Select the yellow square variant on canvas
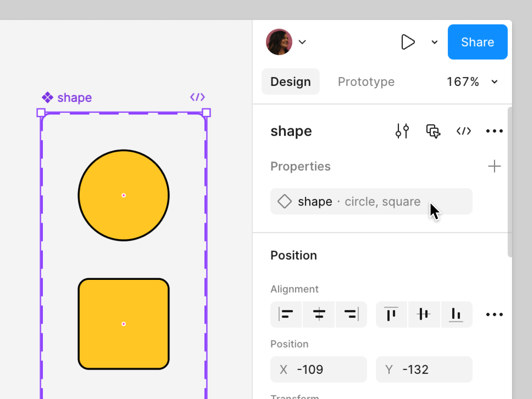The height and width of the screenshot is (399, 532). (x=124, y=324)
